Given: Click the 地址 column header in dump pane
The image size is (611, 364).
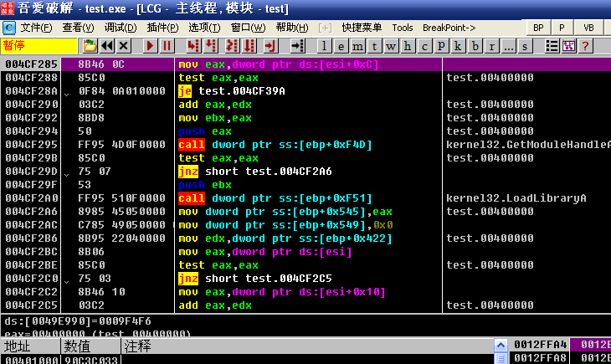Looking at the screenshot, I should [x=30, y=346].
